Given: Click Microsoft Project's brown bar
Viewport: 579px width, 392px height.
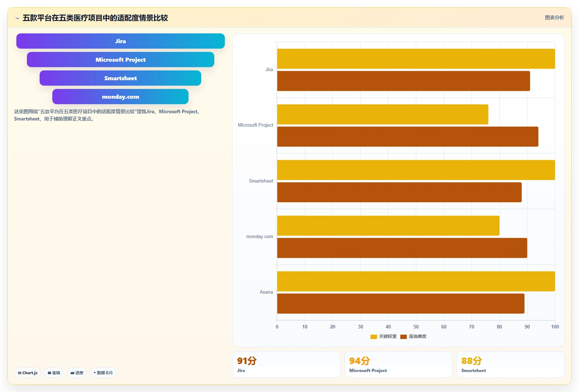Looking at the screenshot, I should pyautogui.click(x=408, y=136).
